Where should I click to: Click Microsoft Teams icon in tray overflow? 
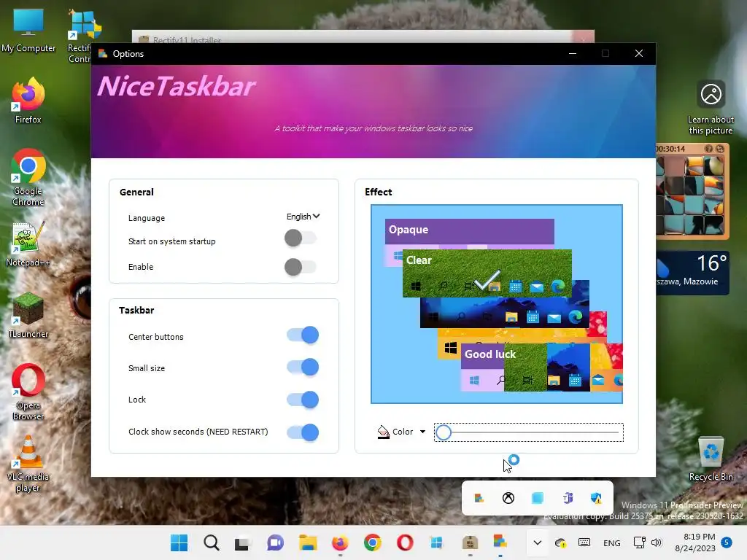click(567, 498)
